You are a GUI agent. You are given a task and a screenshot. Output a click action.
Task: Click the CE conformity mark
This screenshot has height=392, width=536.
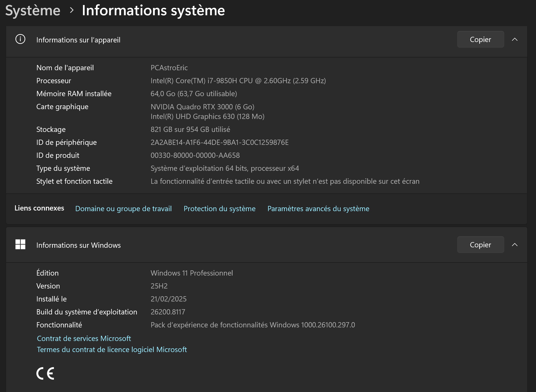45,373
